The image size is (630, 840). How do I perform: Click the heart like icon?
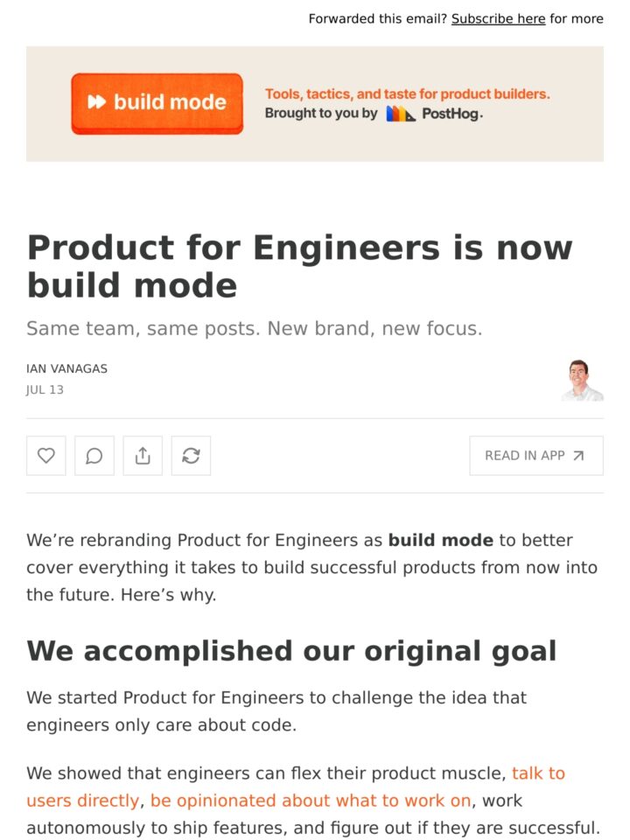click(x=46, y=456)
